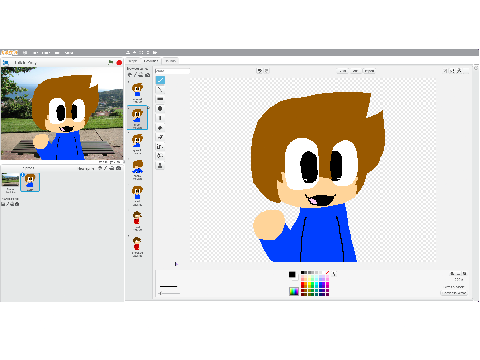480x360 pixels.
Task: Open the Tips menu item
Action: point(57,52)
